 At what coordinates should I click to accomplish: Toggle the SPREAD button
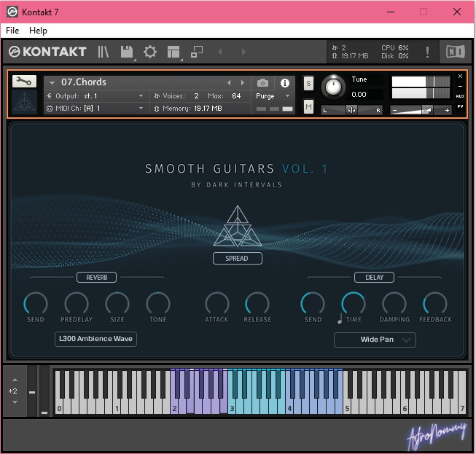(237, 258)
